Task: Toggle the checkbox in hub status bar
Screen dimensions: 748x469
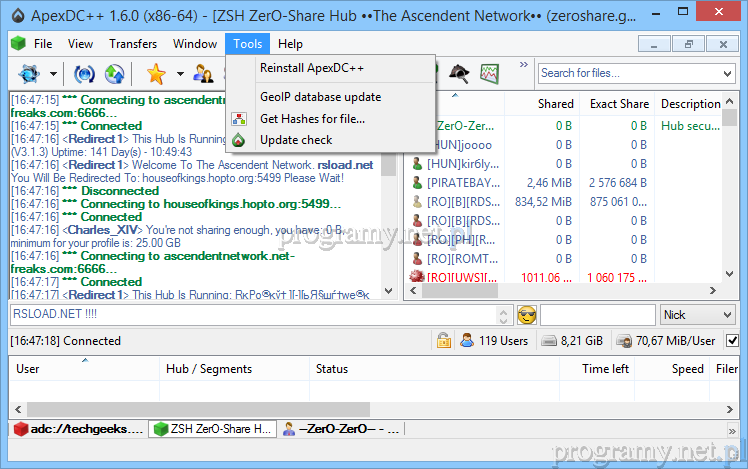Action: (732, 341)
